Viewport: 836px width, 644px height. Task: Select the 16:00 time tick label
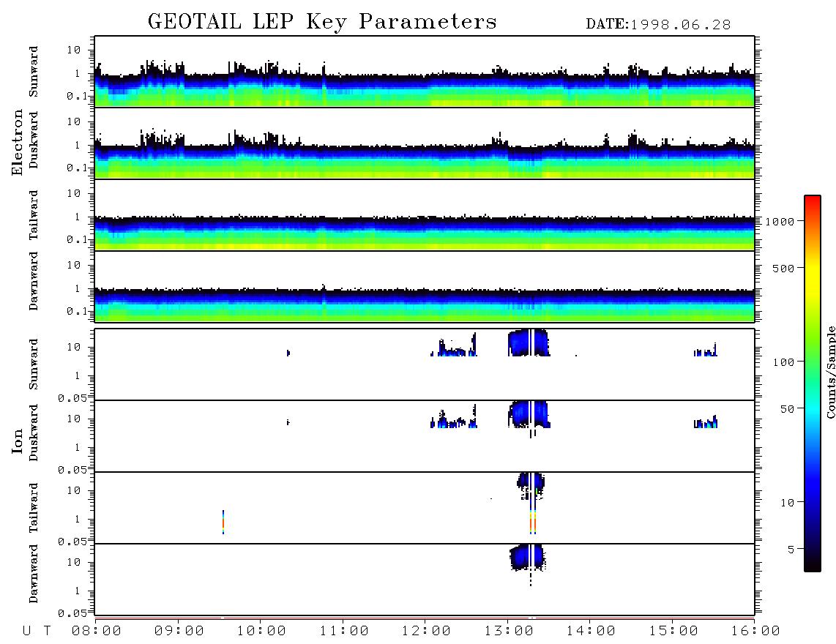755,632
